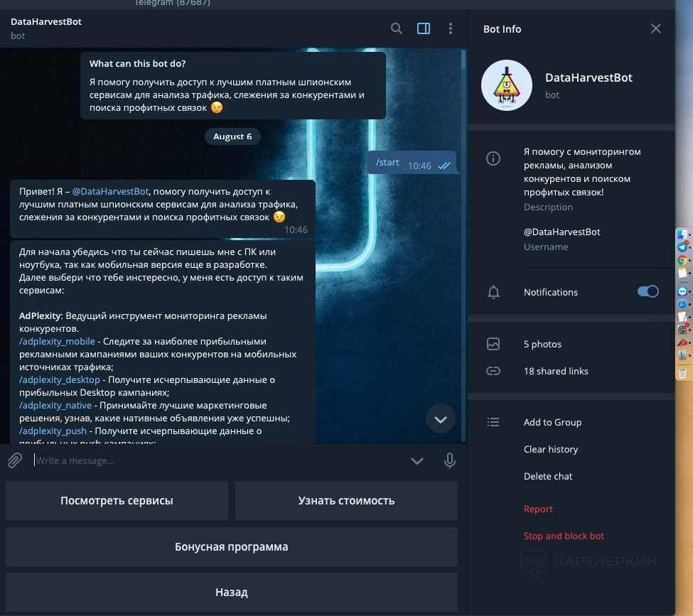Open the three-dot chat options menu
The width and height of the screenshot is (693, 616).
coord(451,28)
